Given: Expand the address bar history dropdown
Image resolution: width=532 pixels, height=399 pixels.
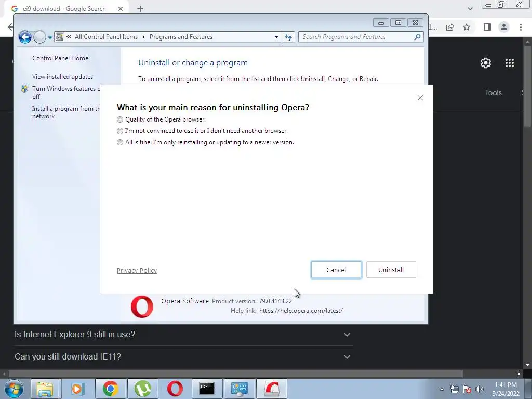Looking at the screenshot, I should coord(276,37).
